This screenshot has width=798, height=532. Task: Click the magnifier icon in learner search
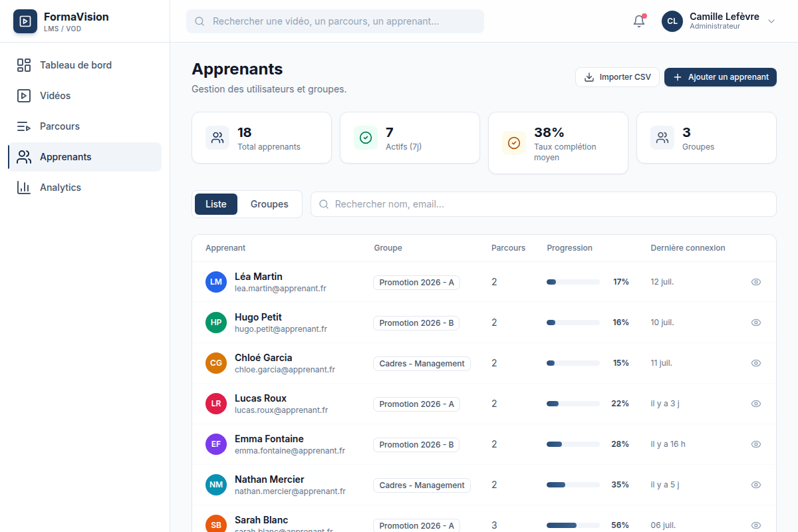[324, 204]
